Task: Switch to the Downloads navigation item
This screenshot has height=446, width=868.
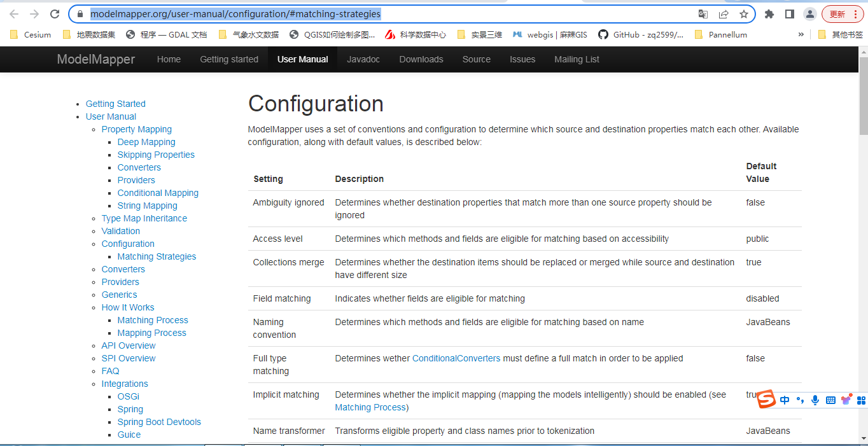Action: pyautogui.click(x=421, y=59)
